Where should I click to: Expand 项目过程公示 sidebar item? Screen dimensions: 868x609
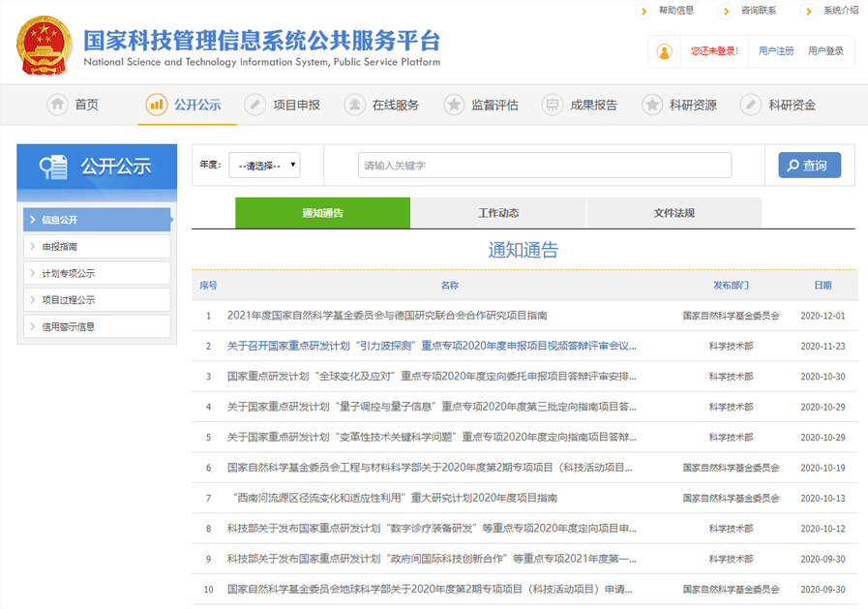point(97,300)
